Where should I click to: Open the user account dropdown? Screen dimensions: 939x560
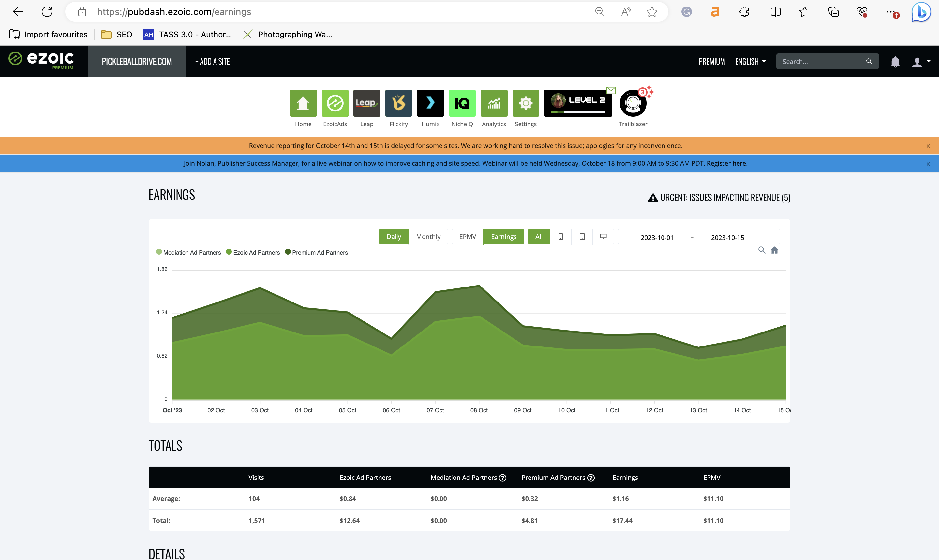pyautogui.click(x=921, y=62)
